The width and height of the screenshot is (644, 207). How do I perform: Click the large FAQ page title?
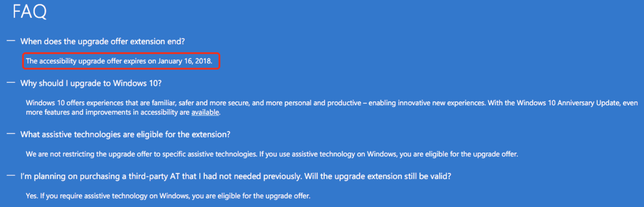(30, 11)
